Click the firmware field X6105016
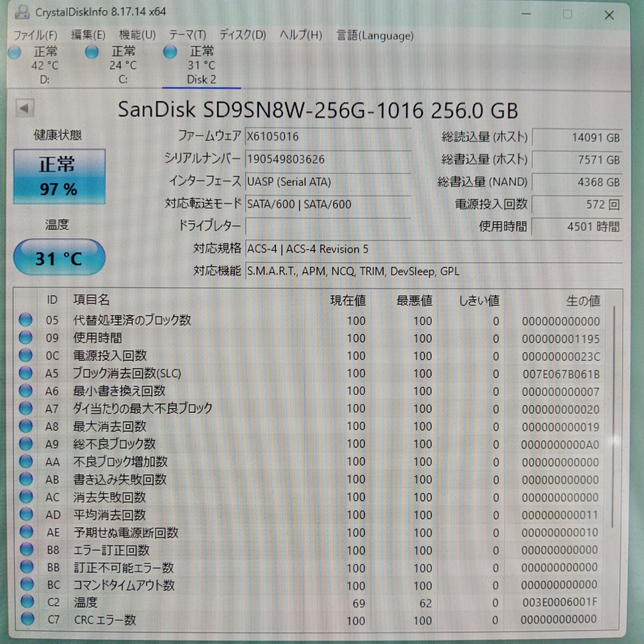644x644 pixels. [328, 136]
